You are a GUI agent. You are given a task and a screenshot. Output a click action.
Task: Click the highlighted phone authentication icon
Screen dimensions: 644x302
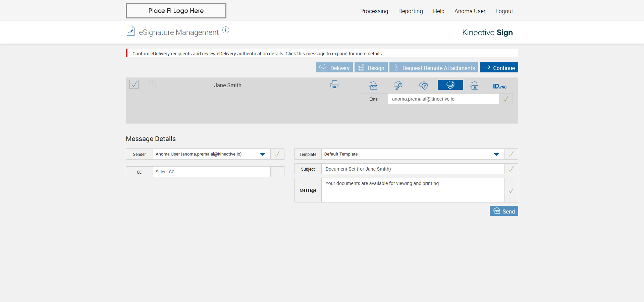click(450, 85)
